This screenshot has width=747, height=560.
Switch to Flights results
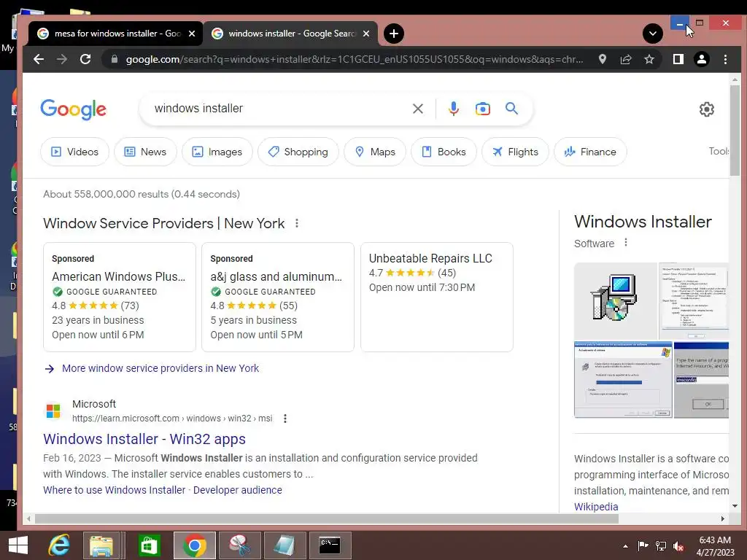tap(515, 152)
